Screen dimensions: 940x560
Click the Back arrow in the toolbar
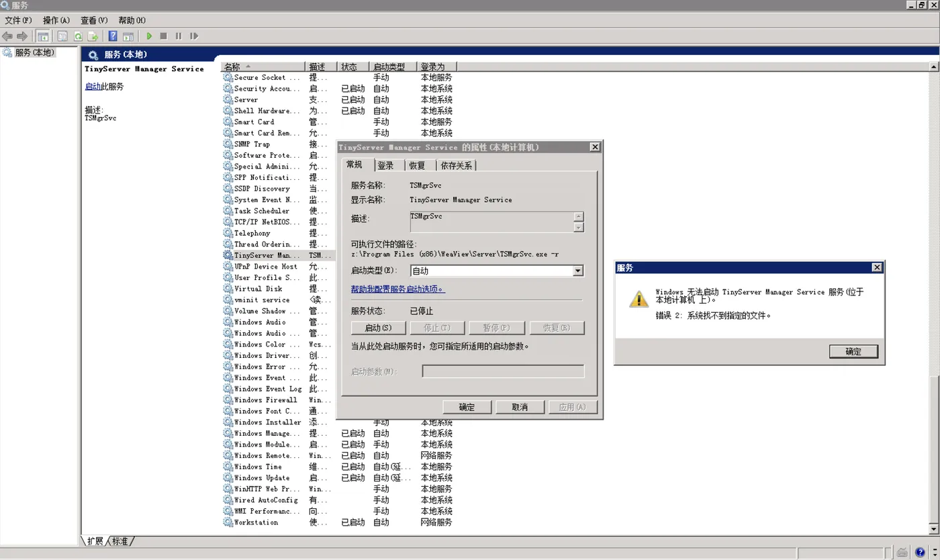coord(7,36)
